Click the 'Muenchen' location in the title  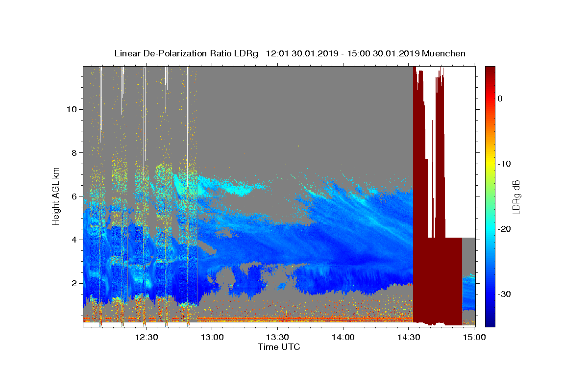coord(444,53)
